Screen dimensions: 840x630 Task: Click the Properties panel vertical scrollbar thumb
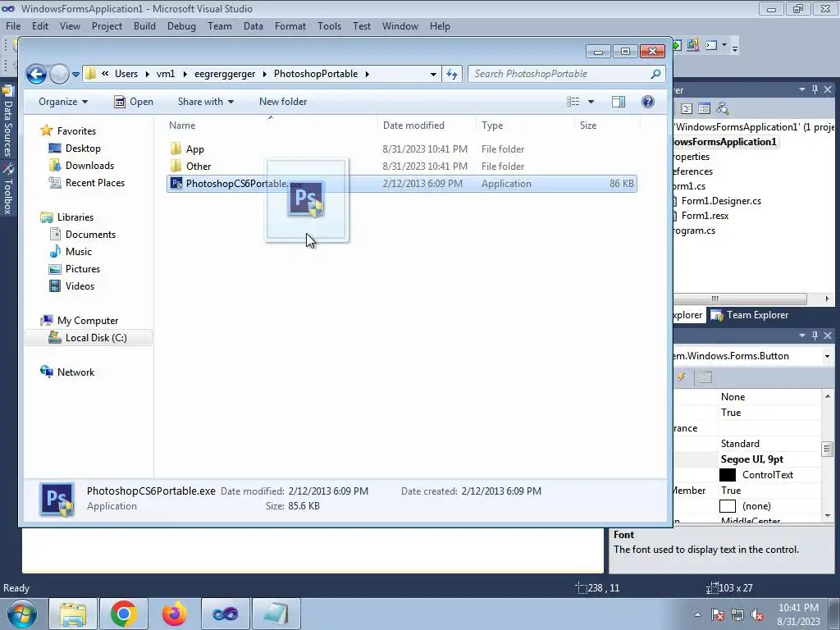pyautogui.click(x=827, y=449)
